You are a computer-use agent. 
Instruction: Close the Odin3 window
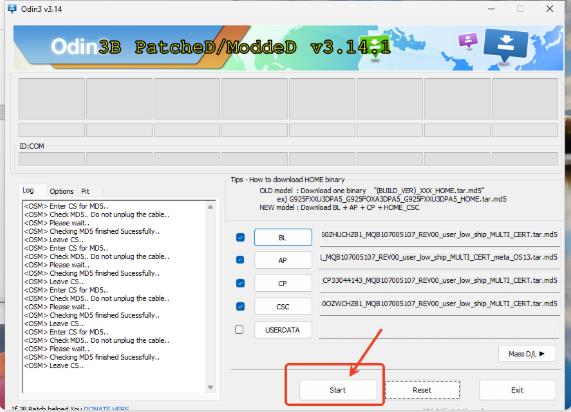pos(550,9)
